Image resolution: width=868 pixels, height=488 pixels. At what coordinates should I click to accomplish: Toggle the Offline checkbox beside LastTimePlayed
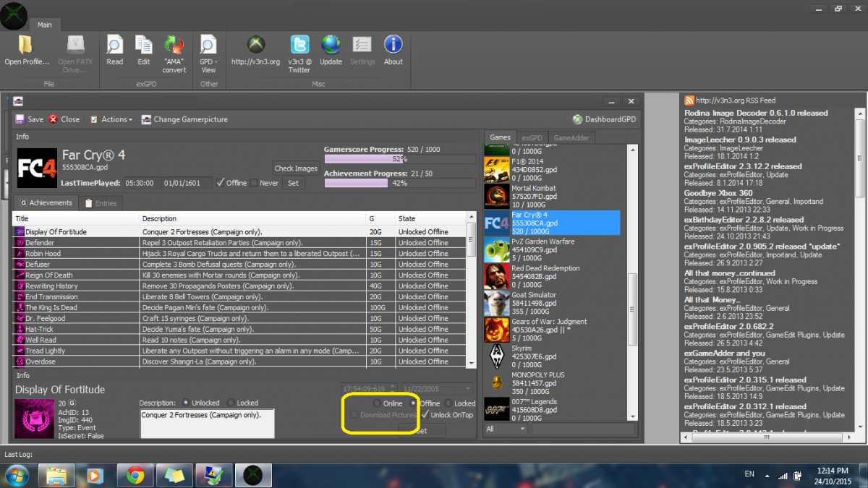tap(221, 183)
